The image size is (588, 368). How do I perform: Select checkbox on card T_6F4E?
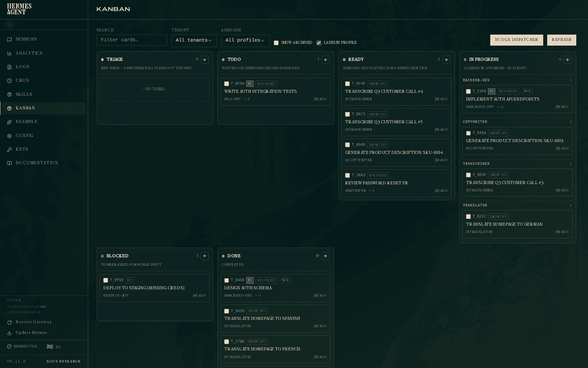click(x=348, y=84)
